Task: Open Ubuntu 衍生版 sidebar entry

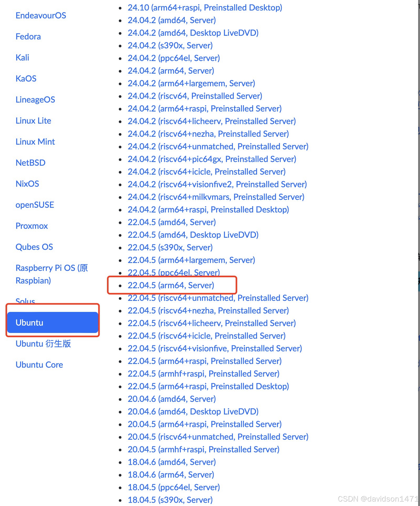Action: click(x=43, y=344)
